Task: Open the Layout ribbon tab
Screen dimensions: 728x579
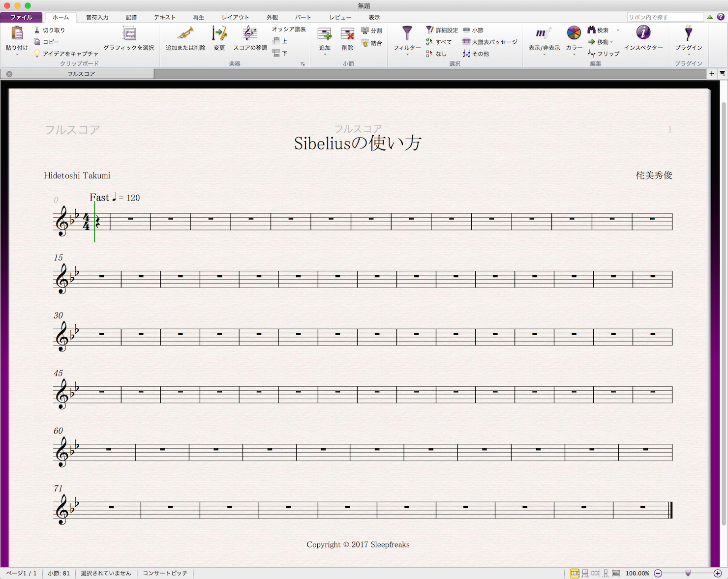Action: 236,17
